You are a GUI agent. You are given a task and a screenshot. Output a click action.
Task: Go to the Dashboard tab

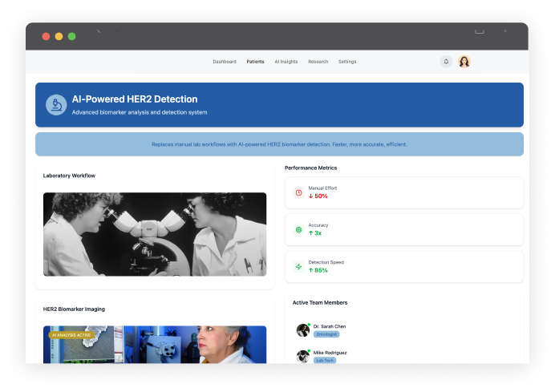(224, 62)
